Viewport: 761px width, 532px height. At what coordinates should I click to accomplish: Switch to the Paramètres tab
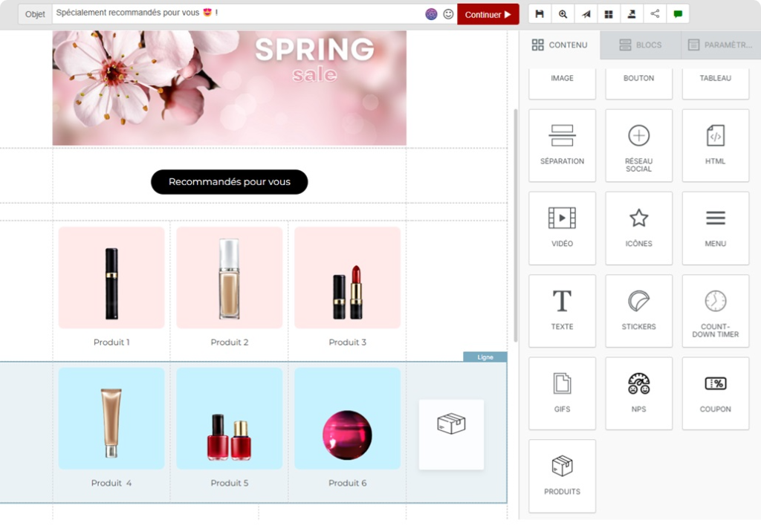tap(721, 45)
